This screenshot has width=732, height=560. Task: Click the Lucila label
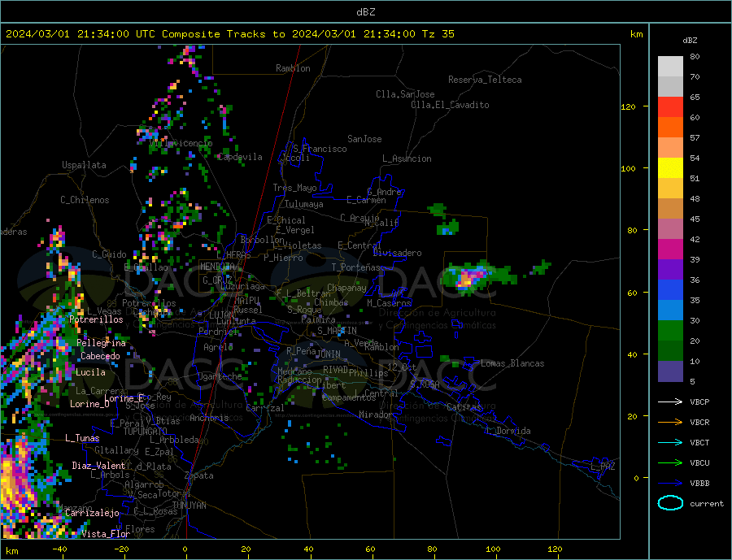(90, 372)
